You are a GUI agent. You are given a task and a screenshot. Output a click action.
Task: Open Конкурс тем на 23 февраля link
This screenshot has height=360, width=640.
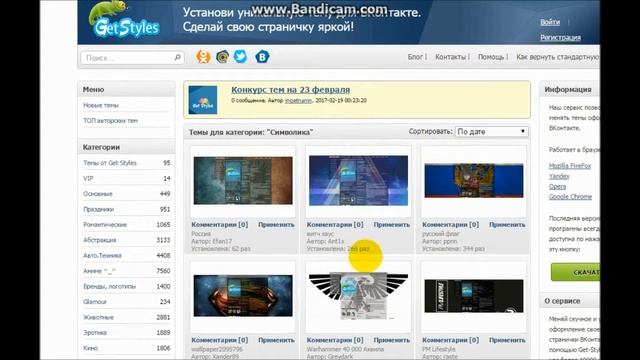pyautogui.click(x=291, y=90)
